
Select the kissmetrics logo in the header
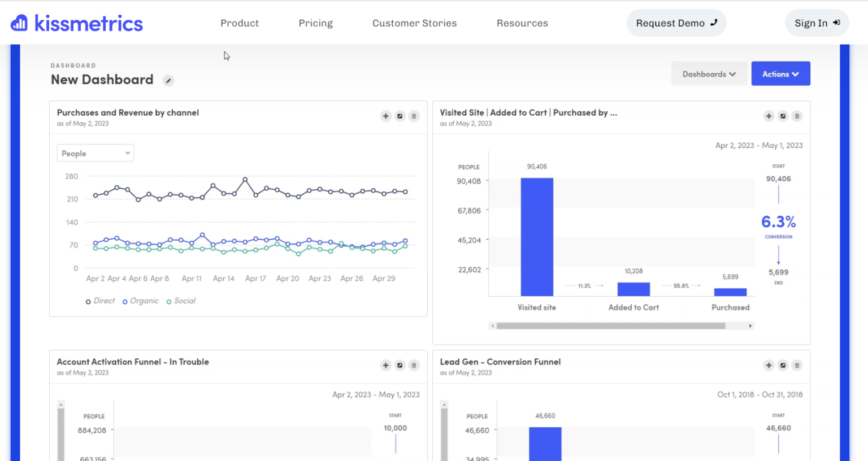tap(76, 23)
